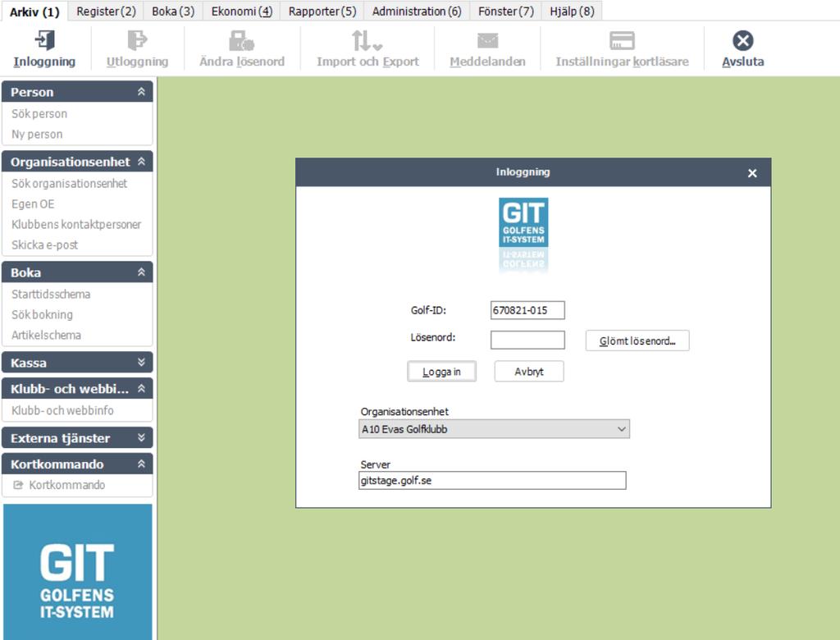Open the Organisationsenhet dropdown
This screenshot has height=640, width=840.
tap(494, 429)
